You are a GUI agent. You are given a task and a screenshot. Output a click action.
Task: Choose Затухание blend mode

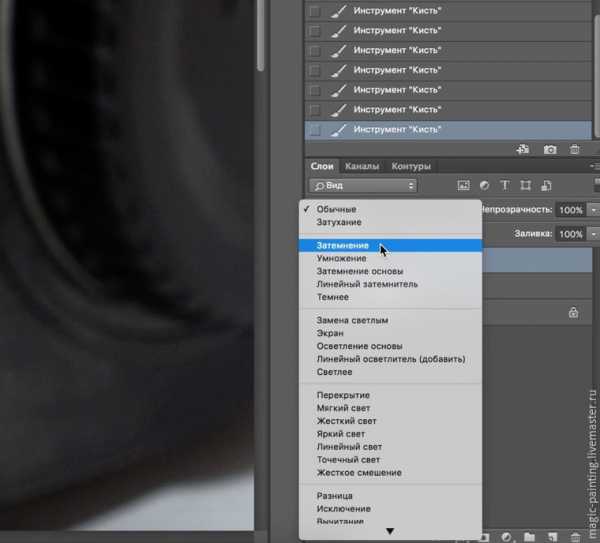coord(390,222)
